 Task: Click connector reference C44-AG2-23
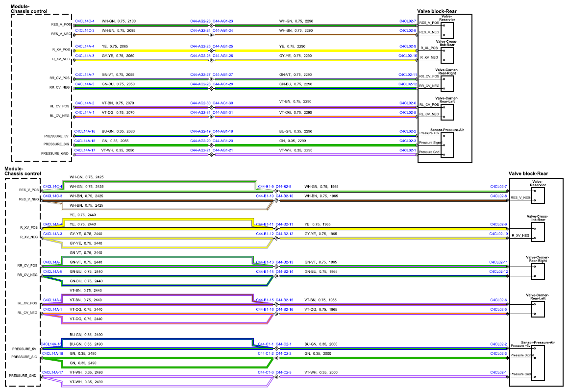(200, 22)
